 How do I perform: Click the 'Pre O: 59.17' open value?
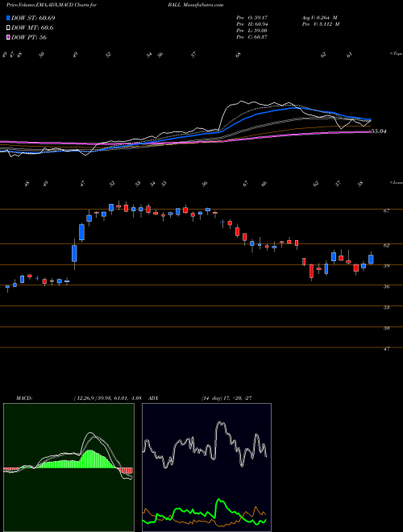pyautogui.click(x=252, y=17)
